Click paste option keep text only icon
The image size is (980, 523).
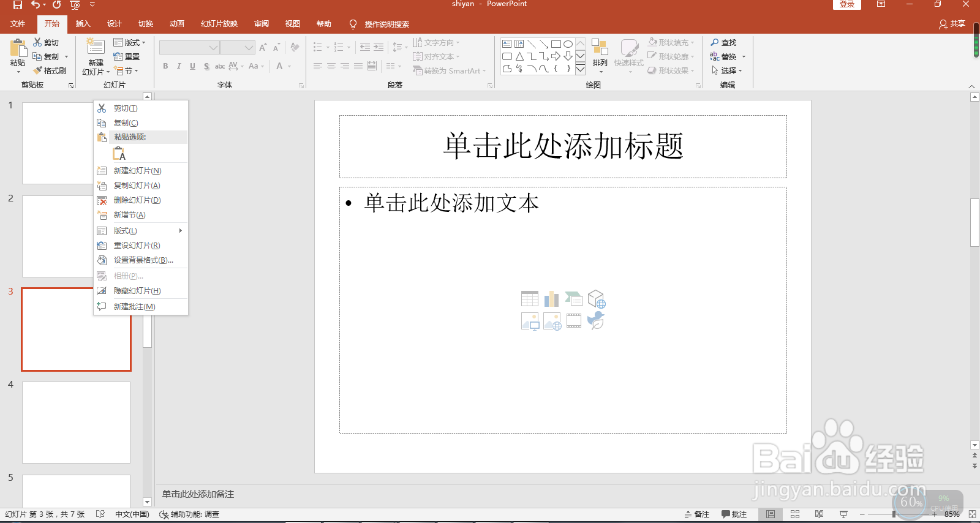[x=119, y=153]
